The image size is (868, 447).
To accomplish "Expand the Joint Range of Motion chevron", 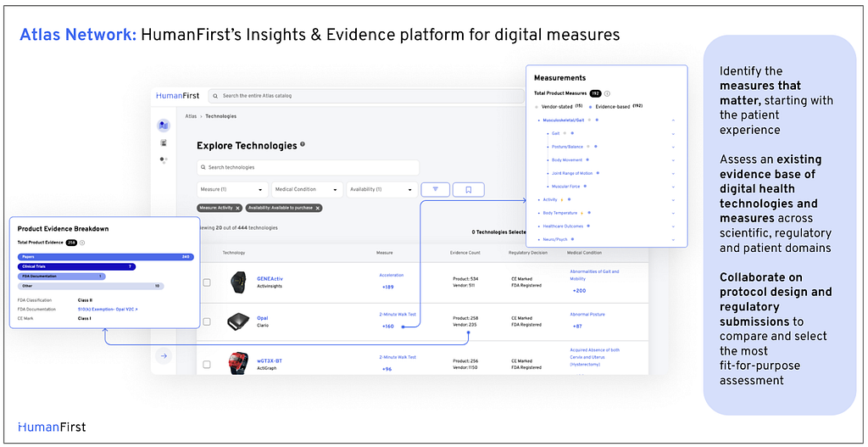I will 673,173.
